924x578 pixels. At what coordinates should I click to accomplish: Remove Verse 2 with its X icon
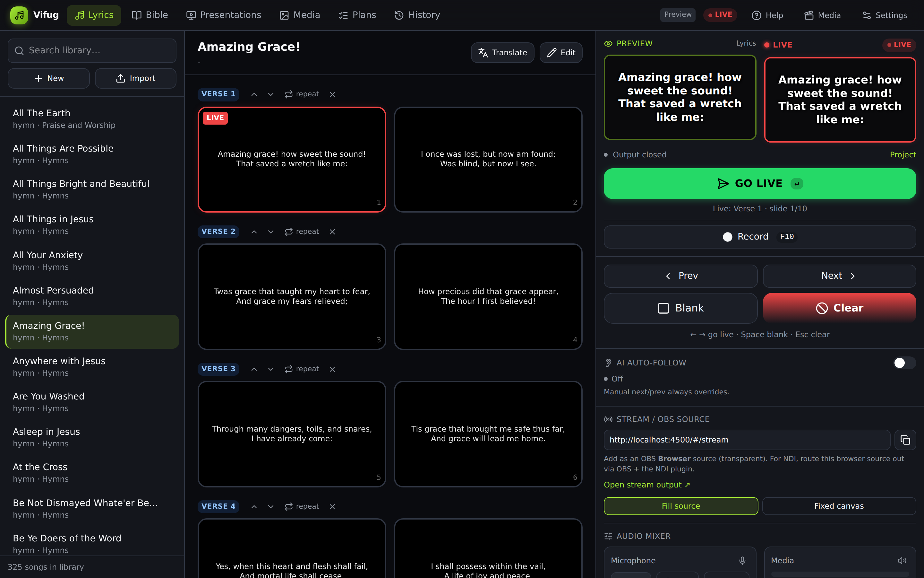pyautogui.click(x=332, y=232)
